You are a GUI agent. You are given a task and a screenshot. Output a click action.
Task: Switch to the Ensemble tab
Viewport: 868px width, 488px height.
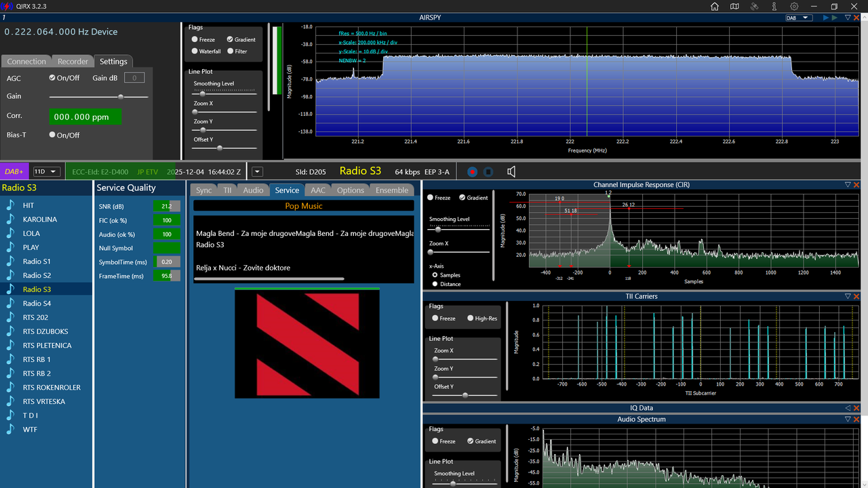point(392,190)
